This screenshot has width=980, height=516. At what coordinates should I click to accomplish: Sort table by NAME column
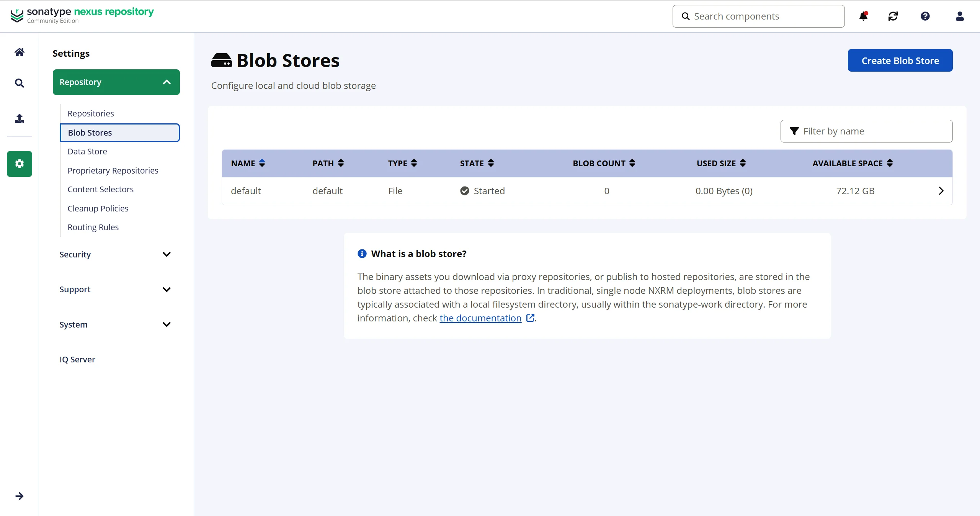pyautogui.click(x=248, y=163)
